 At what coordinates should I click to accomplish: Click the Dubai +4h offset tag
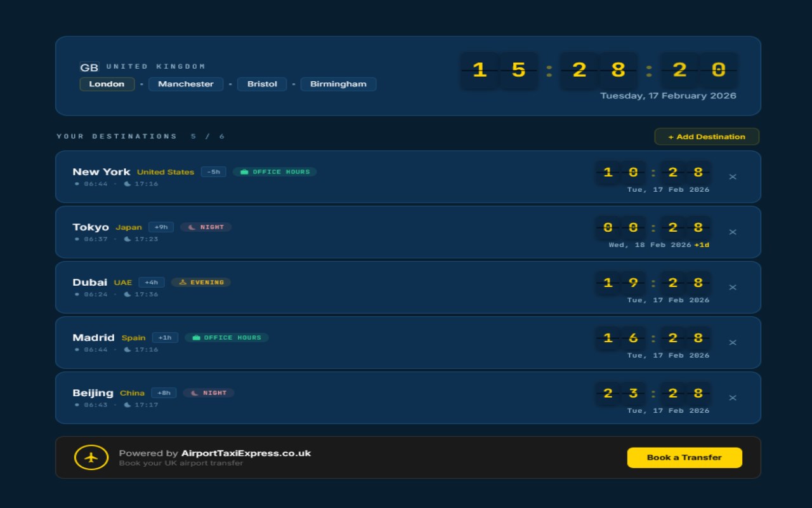point(152,282)
